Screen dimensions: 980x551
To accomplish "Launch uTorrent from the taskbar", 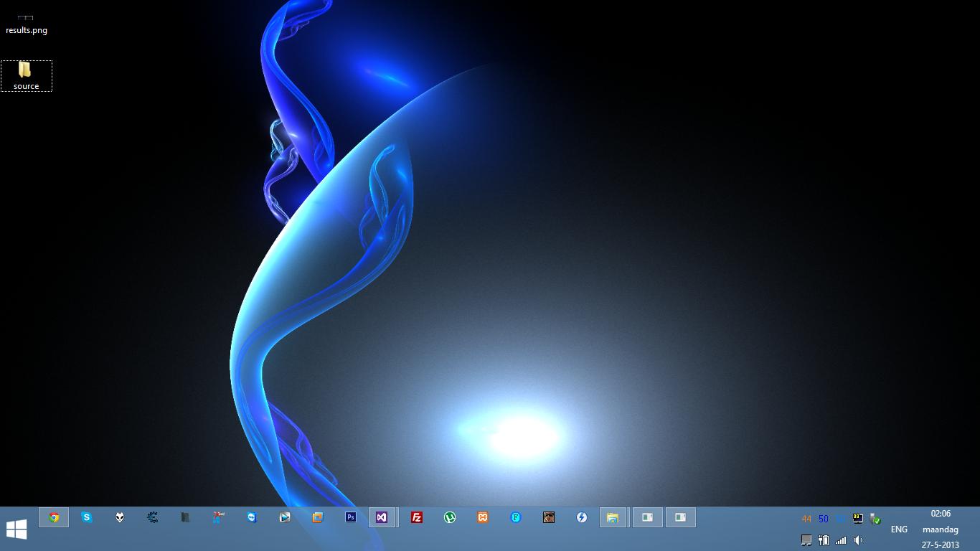I will click(x=450, y=517).
